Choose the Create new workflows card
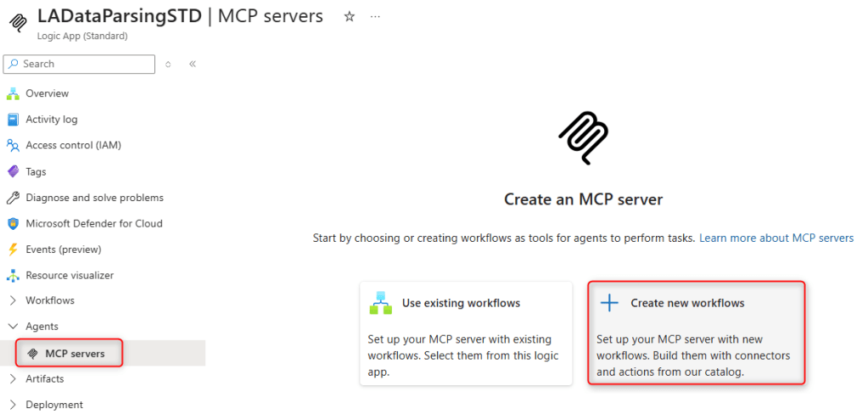Image resolution: width=868 pixels, height=420 pixels. coord(696,333)
